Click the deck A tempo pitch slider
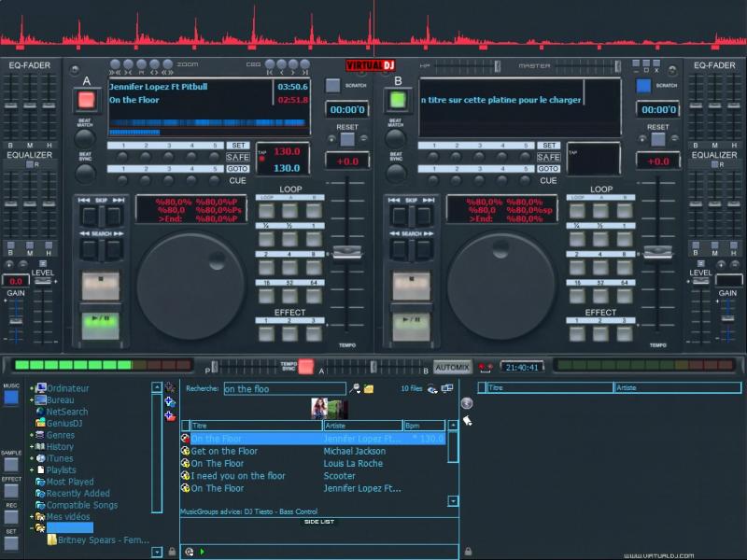 coord(346,252)
